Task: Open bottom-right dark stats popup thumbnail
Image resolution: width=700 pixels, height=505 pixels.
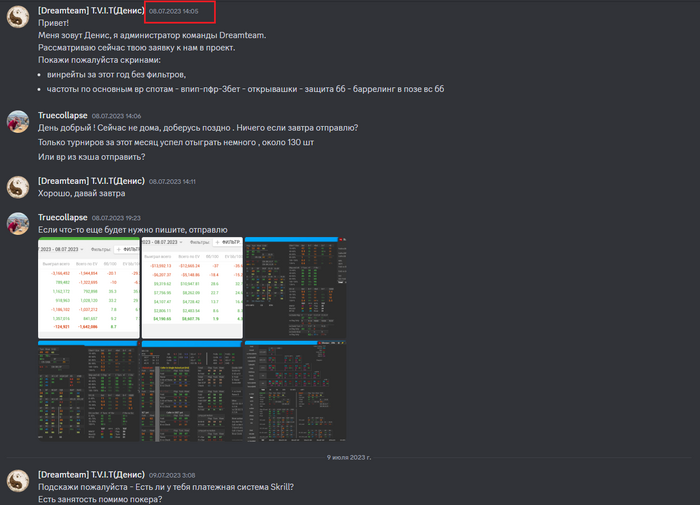Action: point(296,391)
